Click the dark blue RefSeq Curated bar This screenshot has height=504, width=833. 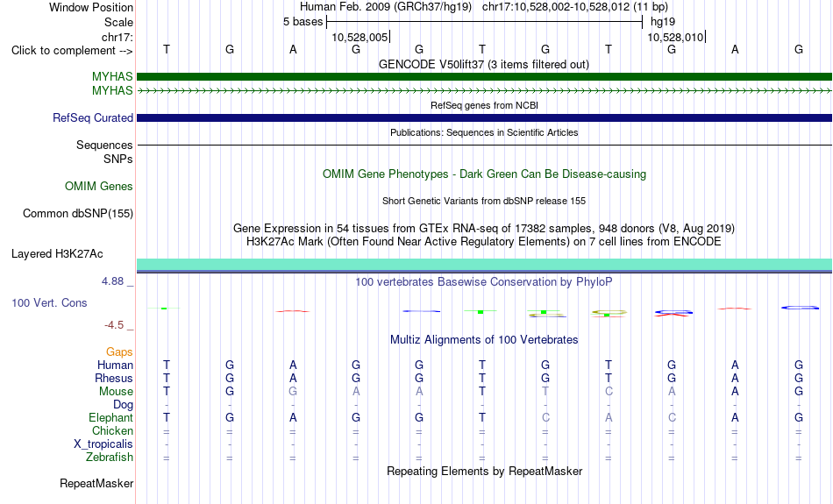[484, 118]
